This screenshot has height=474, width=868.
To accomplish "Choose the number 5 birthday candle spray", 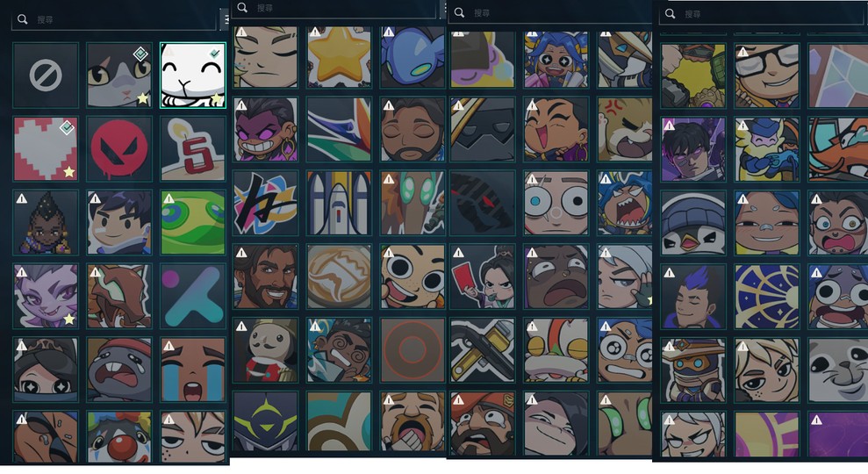I will [192, 148].
